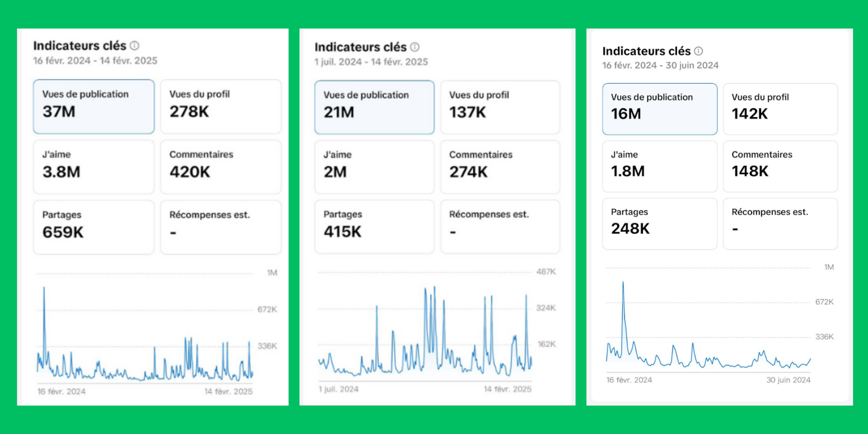Select the Commentaires 420K card

(221, 167)
